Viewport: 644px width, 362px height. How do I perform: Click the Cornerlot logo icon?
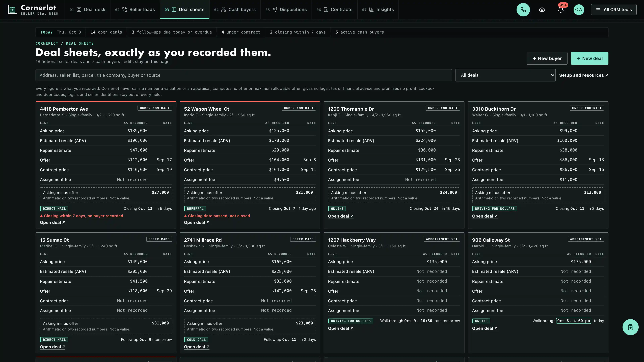[x=12, y=10]
